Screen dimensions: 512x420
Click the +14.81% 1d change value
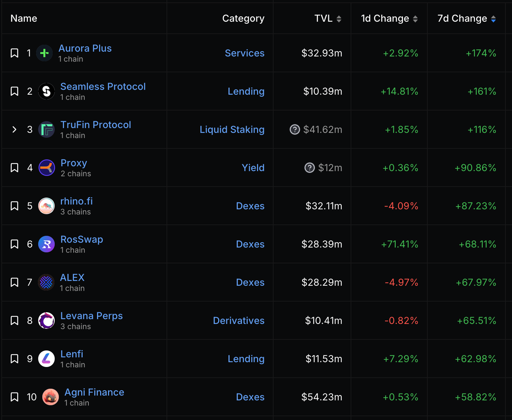tap(399, 91)
